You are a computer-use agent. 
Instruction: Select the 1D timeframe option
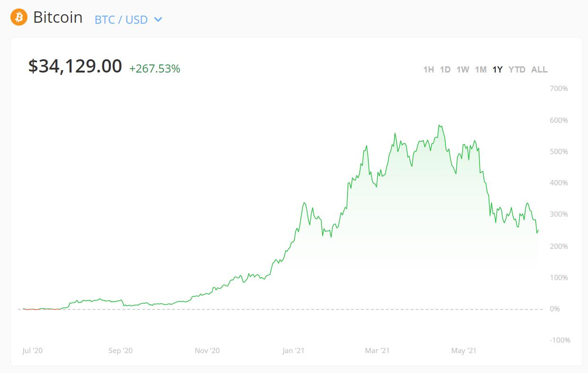(x=445, y=69)
